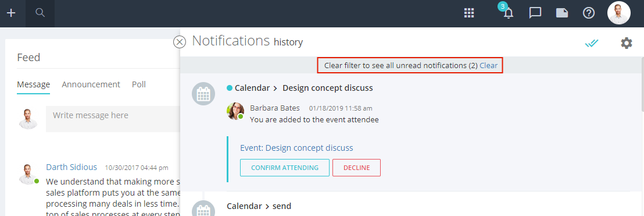Image resolution: width=644 pixels, height=216 pixels.
Task: Switch to the Announcement tab
Action: [91, 84]
